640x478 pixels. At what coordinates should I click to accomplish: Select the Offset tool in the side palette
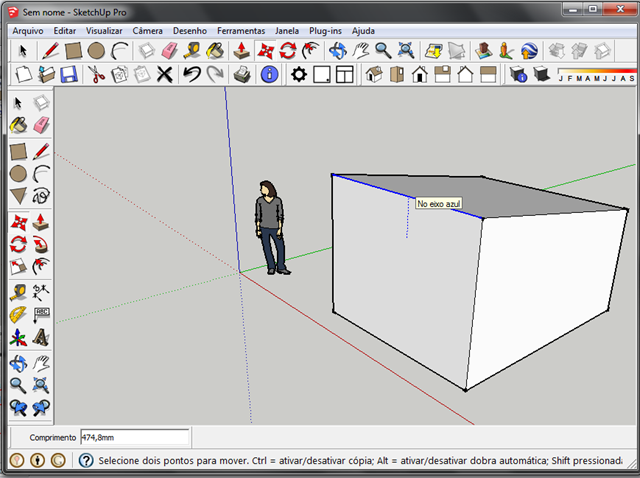[41, 267]
